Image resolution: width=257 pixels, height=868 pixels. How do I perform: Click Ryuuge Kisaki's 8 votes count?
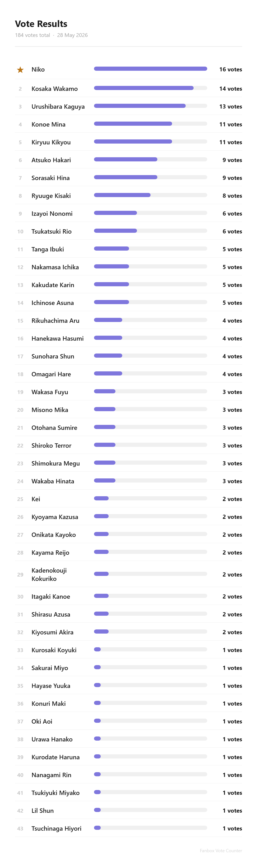232,196
